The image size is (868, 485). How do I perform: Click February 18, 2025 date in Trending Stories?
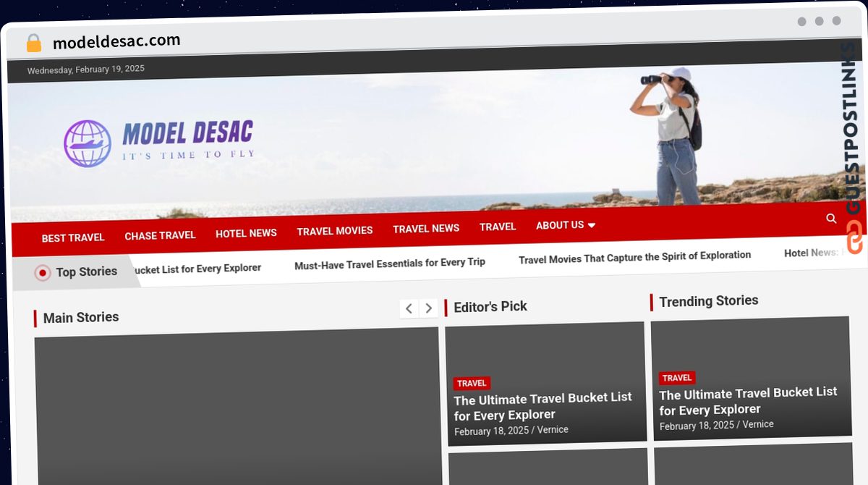click(697, 426)
